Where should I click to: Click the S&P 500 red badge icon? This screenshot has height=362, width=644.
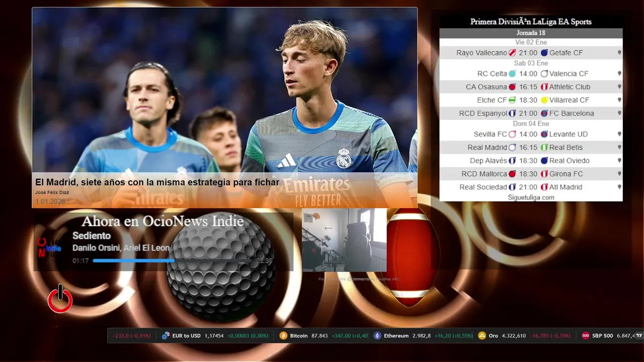point(586,336)
